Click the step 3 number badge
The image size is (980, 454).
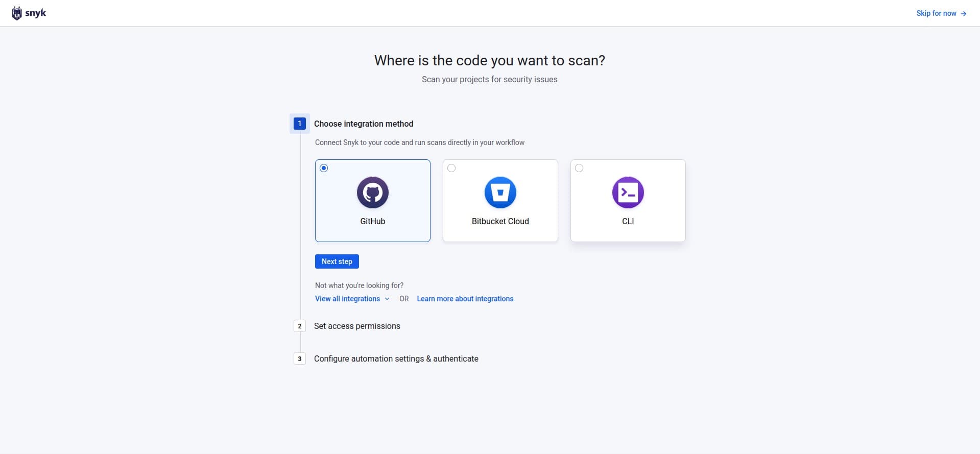coord(300,359)
